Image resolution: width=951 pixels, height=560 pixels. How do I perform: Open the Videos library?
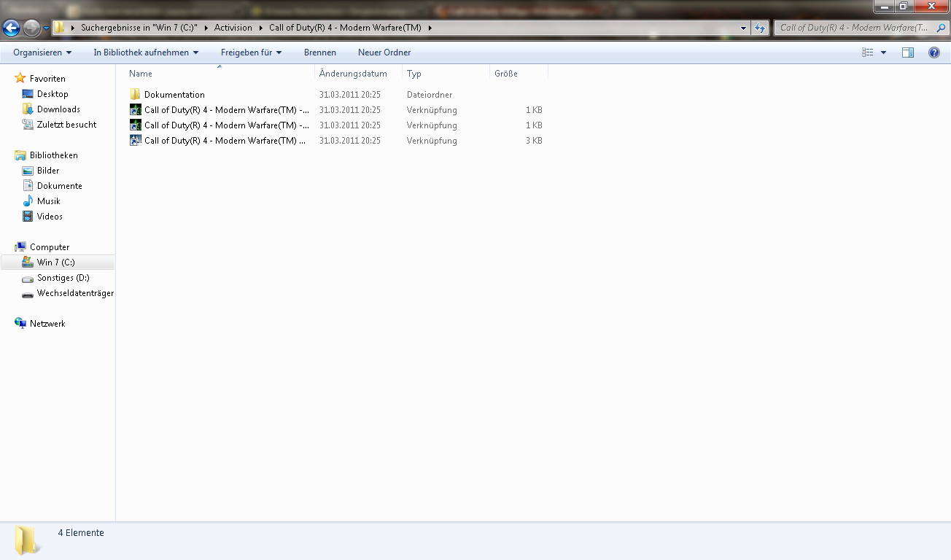50,217
